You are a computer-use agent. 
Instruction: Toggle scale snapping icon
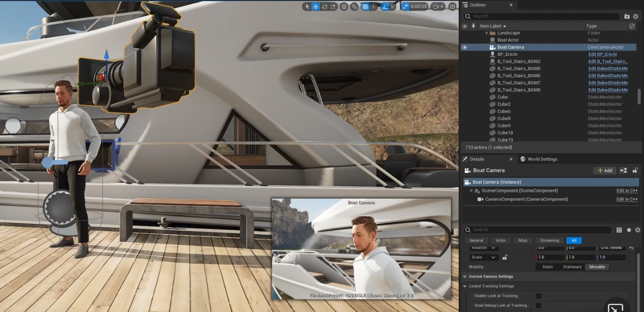(x=405, y=7)
